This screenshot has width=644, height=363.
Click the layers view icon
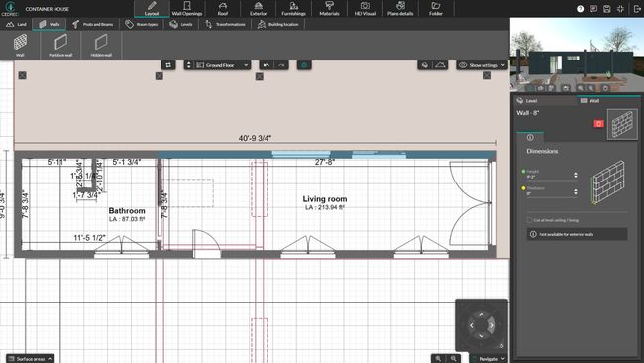click(425, 65)
